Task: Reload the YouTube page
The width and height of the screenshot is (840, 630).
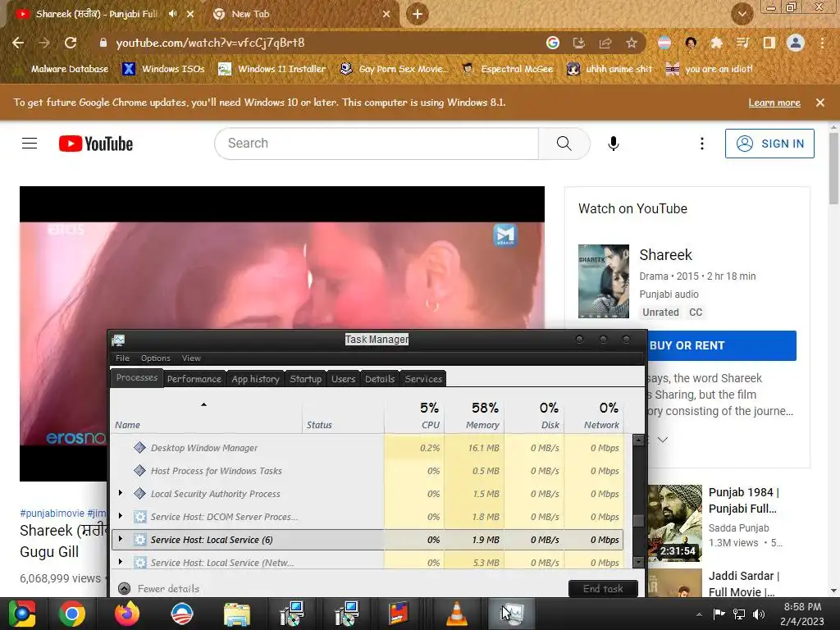Action: 71,43
